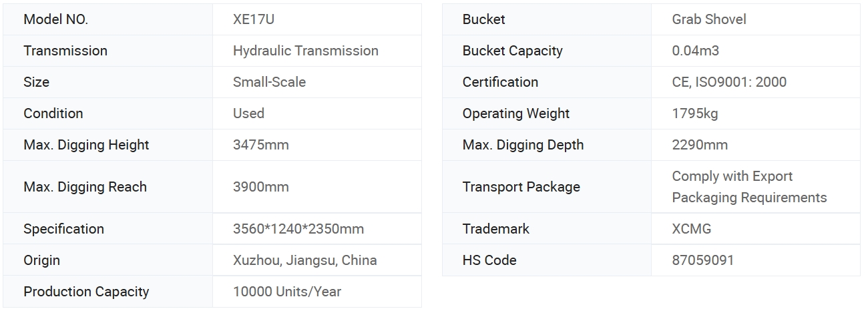Click the Comply with Export Packaging Requirements text
Viewport: 868px width, 311px height.
coord(749,187)
